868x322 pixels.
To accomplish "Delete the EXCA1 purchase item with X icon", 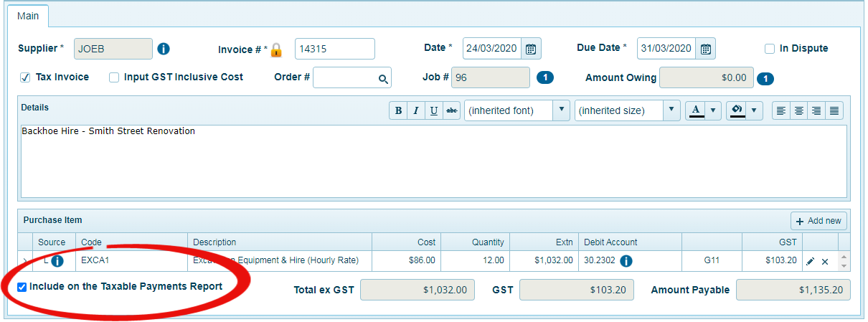I will (x=825, y=261).
